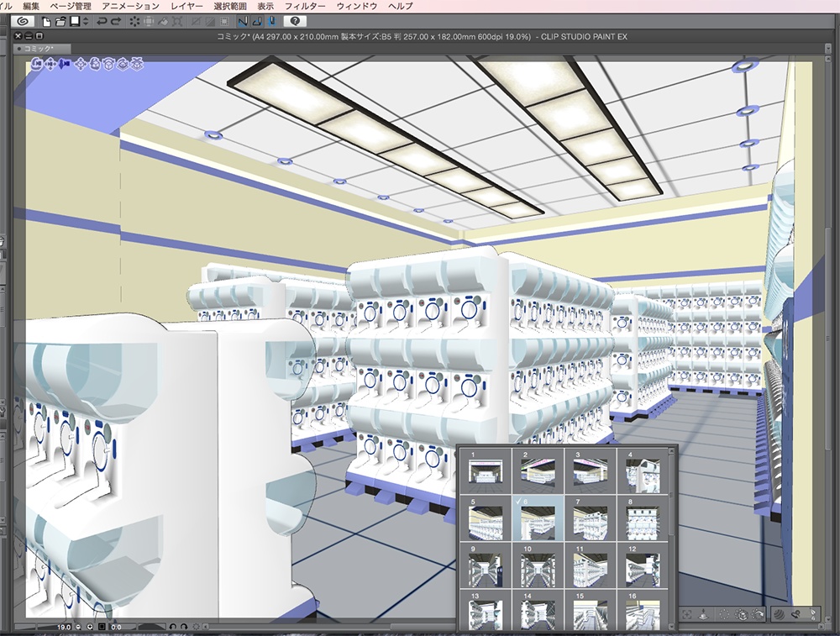Click the camera pan manipulator icon
840x636 pixels.
click(50, 65)
